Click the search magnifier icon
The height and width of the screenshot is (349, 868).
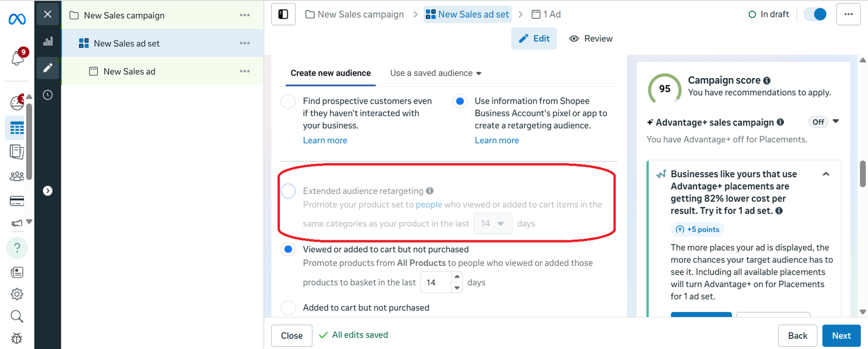tap(17, 316)
